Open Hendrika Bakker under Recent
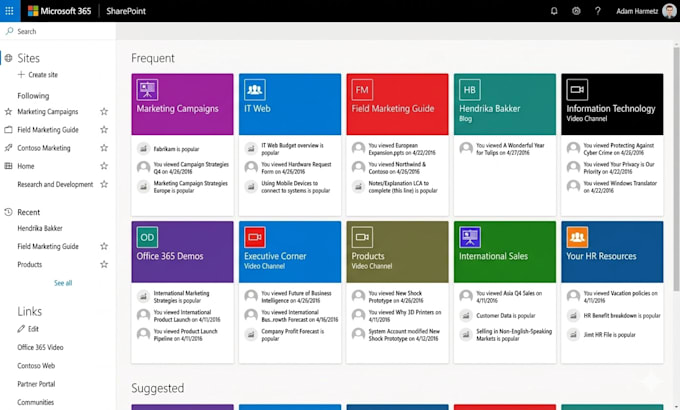680x410 pixels. point(40,228)
